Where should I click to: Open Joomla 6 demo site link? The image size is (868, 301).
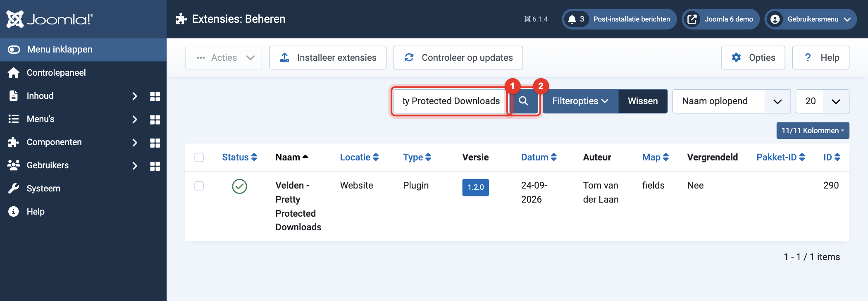720,19
